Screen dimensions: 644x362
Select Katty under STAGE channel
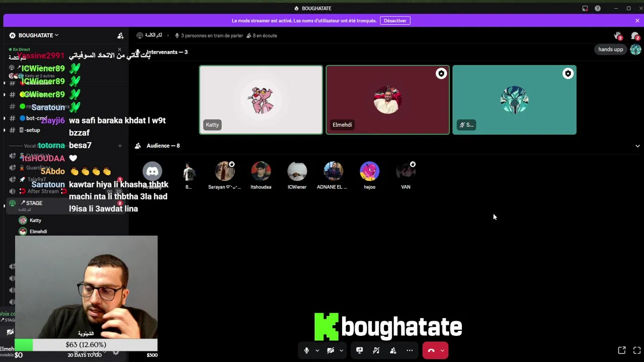pyautogui.click(x=35, y=220)
